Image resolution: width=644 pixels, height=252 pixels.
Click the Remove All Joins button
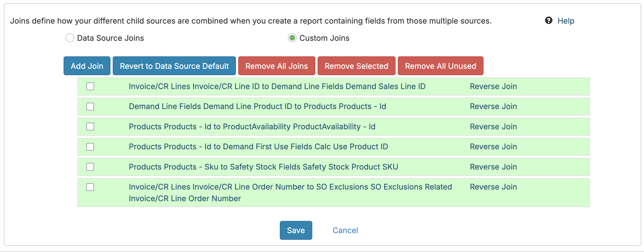pyautogui.click(x=276, y=66)
